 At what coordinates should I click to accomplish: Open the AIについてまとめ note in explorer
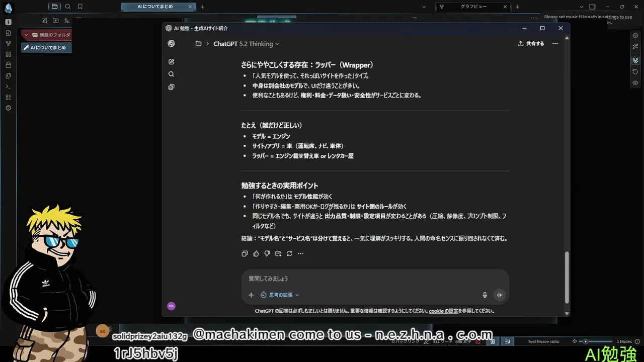(x=47, y=48)
